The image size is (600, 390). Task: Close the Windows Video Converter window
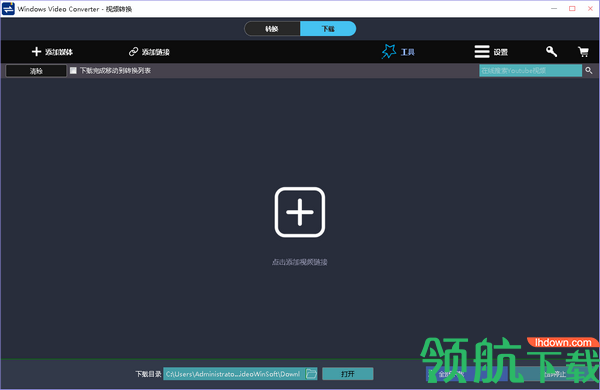(x=590, y=8)
